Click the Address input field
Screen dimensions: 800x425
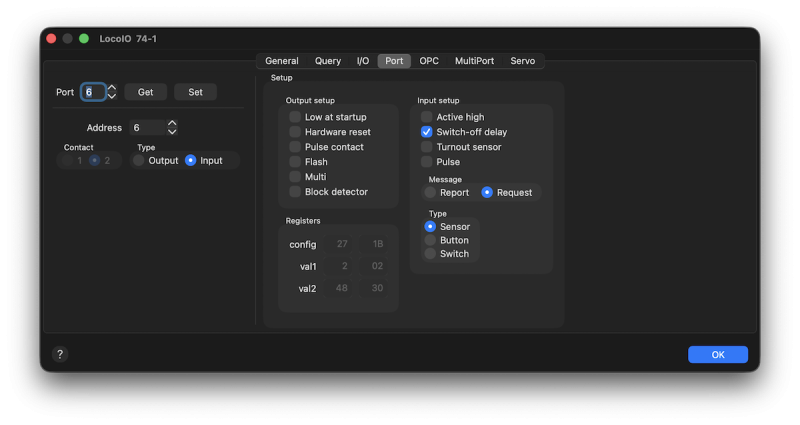point(146,128)
